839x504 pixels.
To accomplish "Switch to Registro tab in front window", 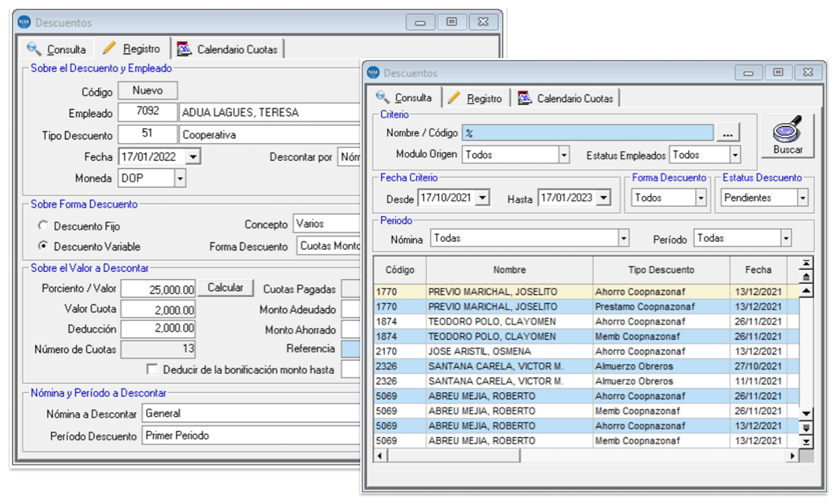I will [475, 98].
